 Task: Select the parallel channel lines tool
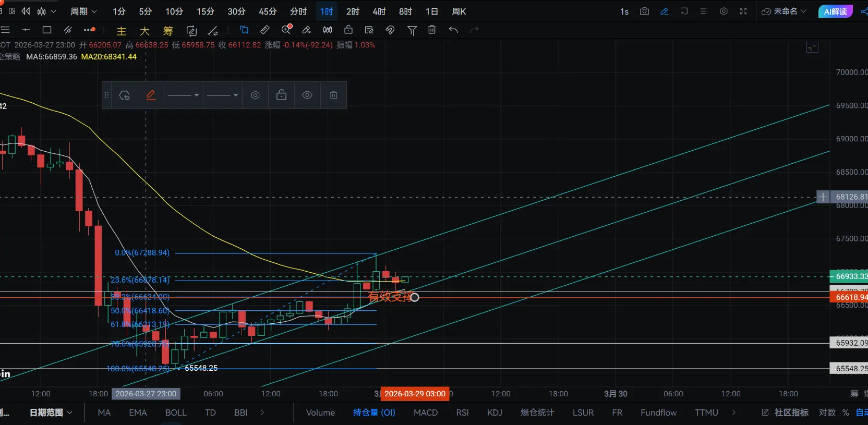click(x=68, y=30)
